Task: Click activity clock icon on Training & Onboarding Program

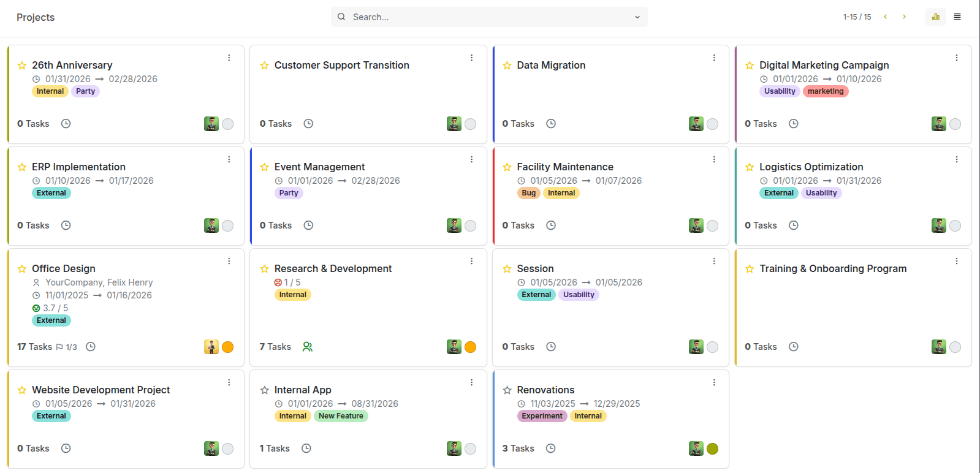Action: pos(794,347)
